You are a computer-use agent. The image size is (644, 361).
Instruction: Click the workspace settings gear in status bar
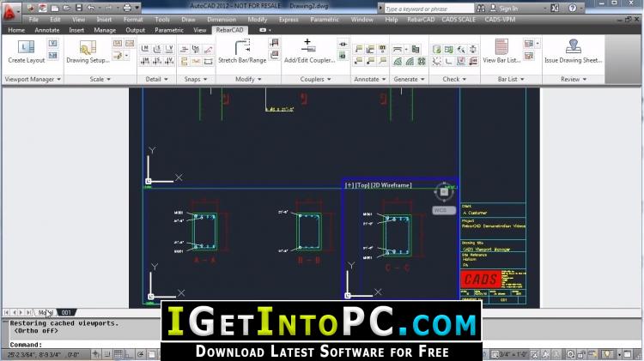tap(570, 354)
